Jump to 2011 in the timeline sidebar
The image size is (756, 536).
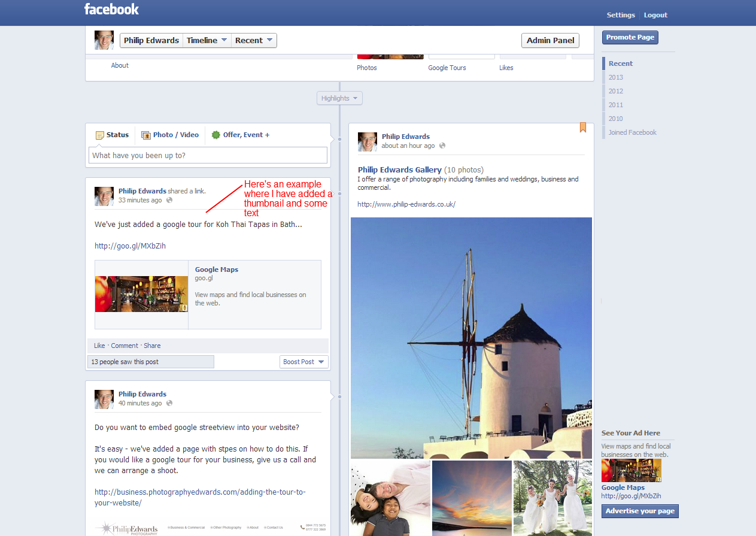pyautogui.click(x=616, y=105)
